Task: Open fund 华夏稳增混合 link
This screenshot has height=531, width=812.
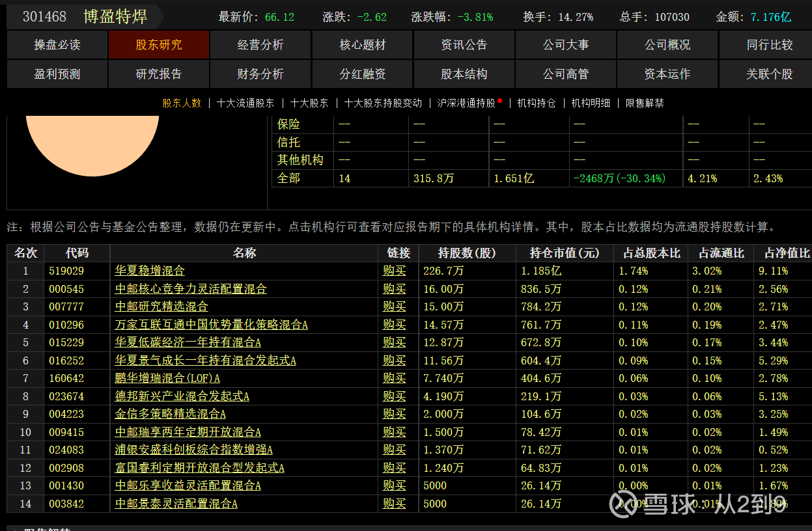Action: [150, 271]
